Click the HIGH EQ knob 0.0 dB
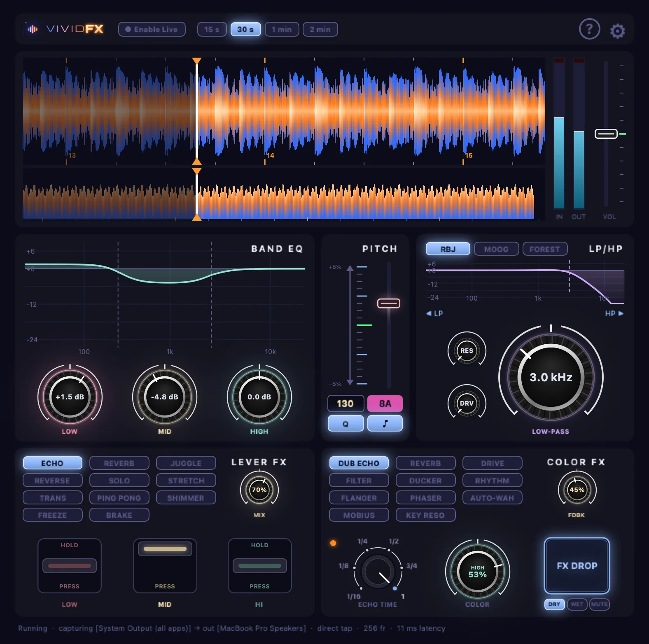Image resolution: width=649 pixels, height=644 pixels. tap(259, 397)
